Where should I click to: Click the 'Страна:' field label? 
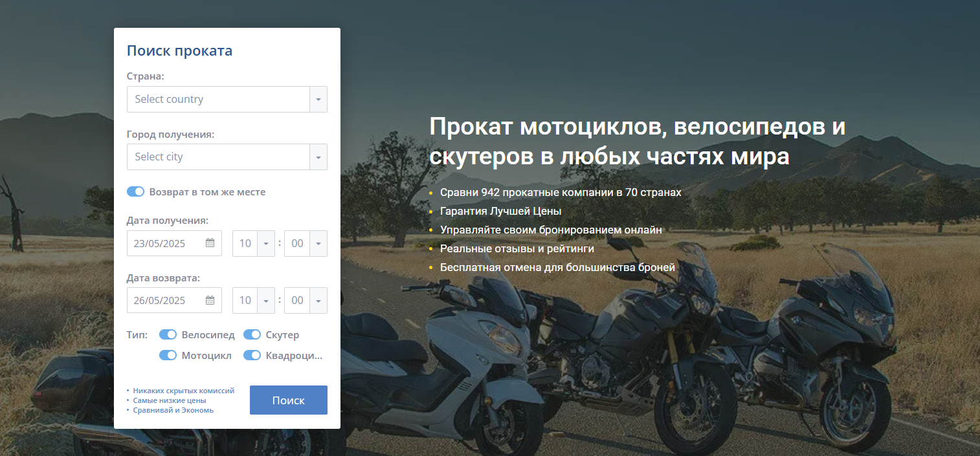click(146, 76)
